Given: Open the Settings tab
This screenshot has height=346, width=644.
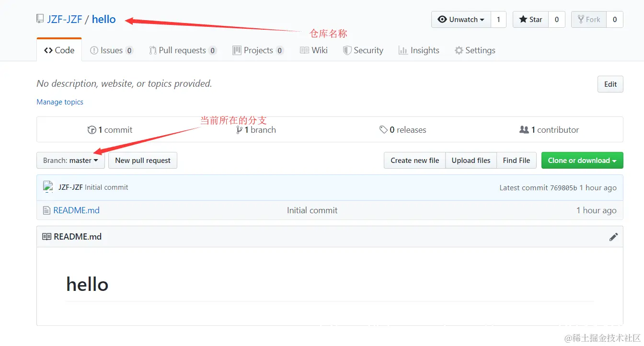Looking at the screenshot, I should point(475,50).
